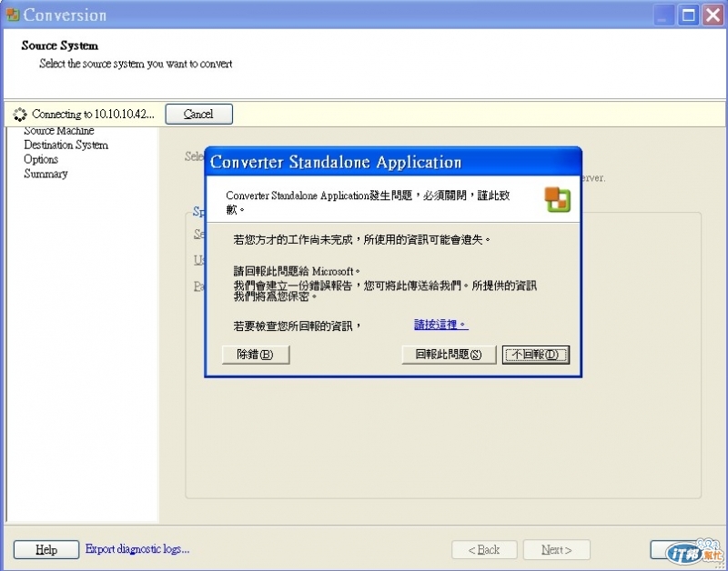Open Export diagnostic logs link
This screenshot has height=571, width=728.
pyautogui.click(x=137, y=549)
